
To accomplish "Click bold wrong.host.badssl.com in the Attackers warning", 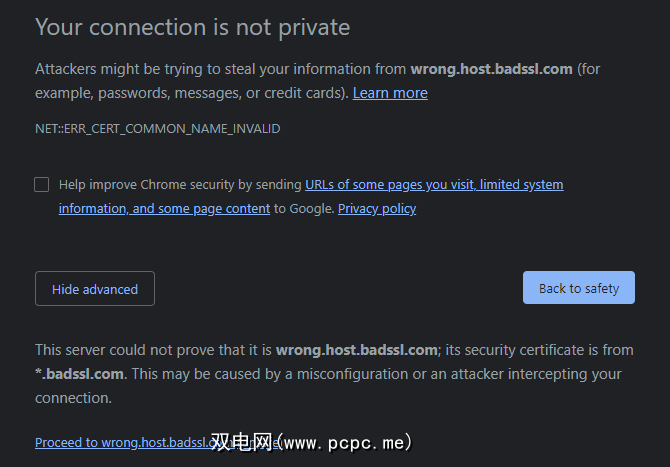I will 491,69.
